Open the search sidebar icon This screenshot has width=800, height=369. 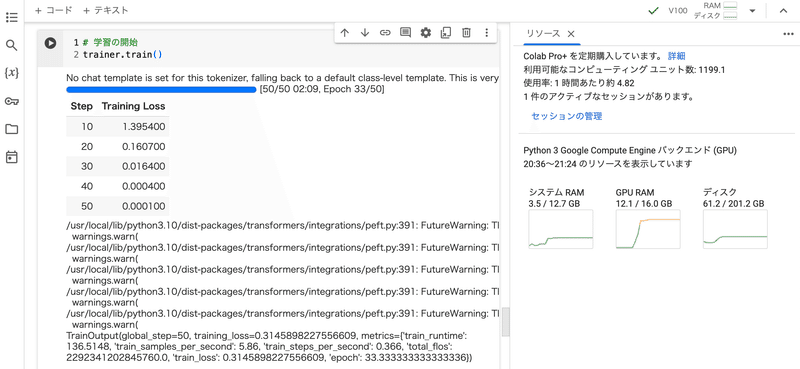[12, 45]
